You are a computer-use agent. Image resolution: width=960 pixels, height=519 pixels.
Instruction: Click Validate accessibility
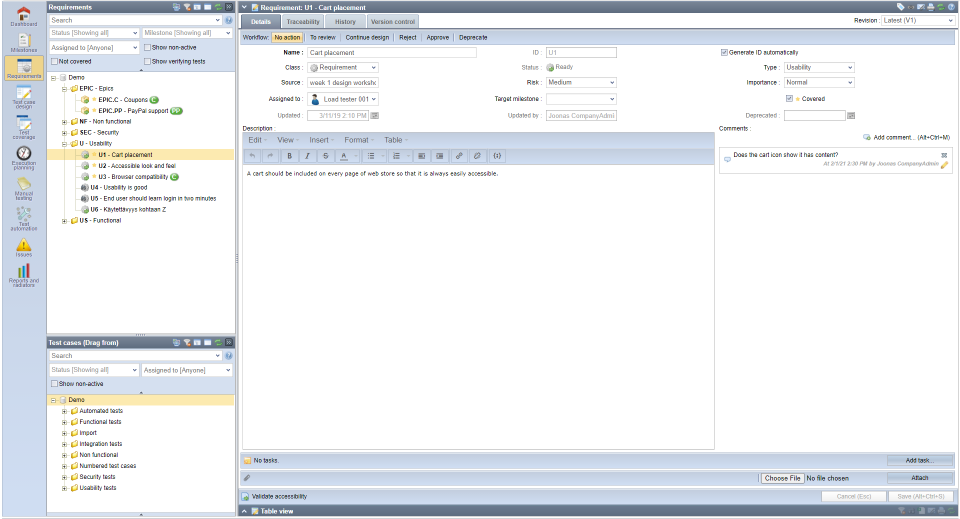[275, 496]
